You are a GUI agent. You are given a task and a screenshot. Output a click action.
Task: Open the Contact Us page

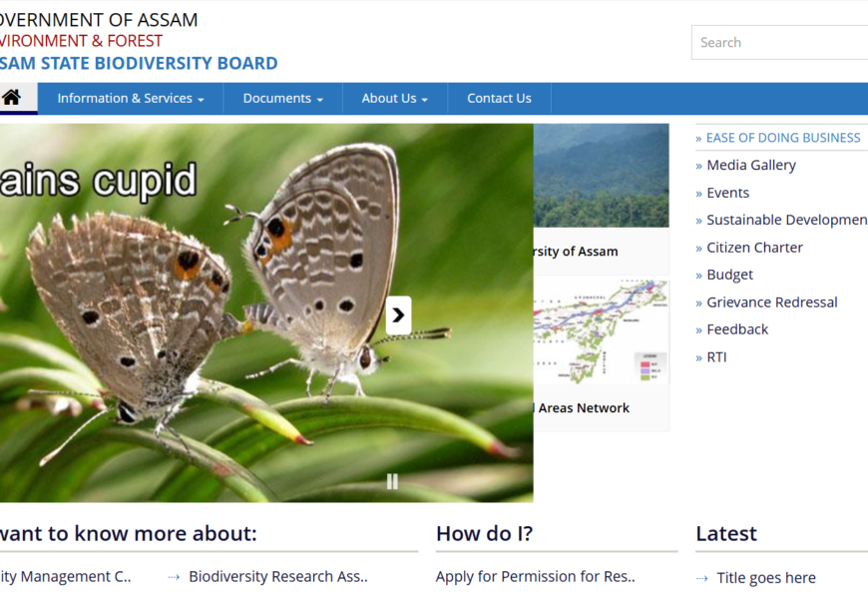coord(499,98)
